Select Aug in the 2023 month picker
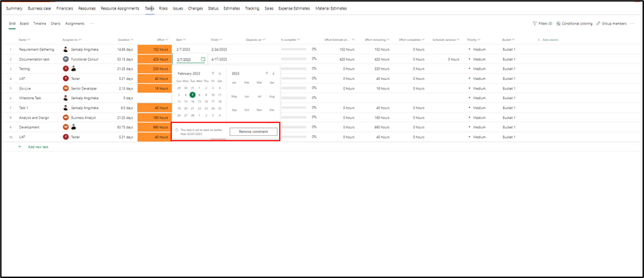 point(272,96)
